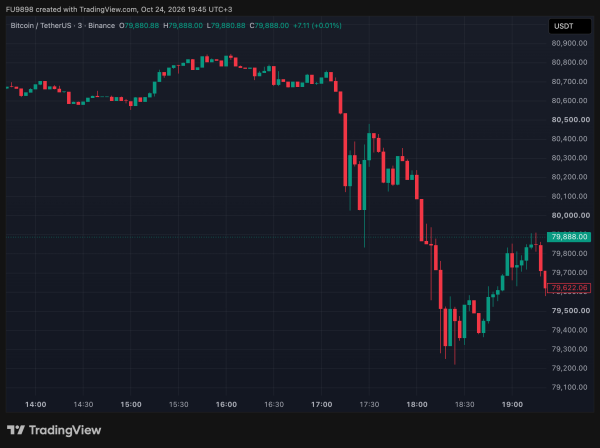Image resolution: width=600 pixels, height=448 pixels.
Task: Click the close value C79,888.00
Action: click(x=269, y=26)
